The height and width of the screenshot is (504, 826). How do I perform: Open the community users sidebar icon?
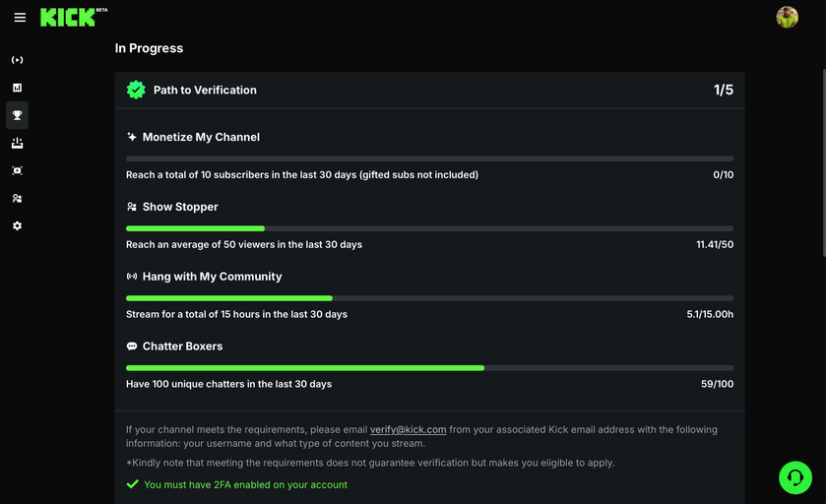17,198
